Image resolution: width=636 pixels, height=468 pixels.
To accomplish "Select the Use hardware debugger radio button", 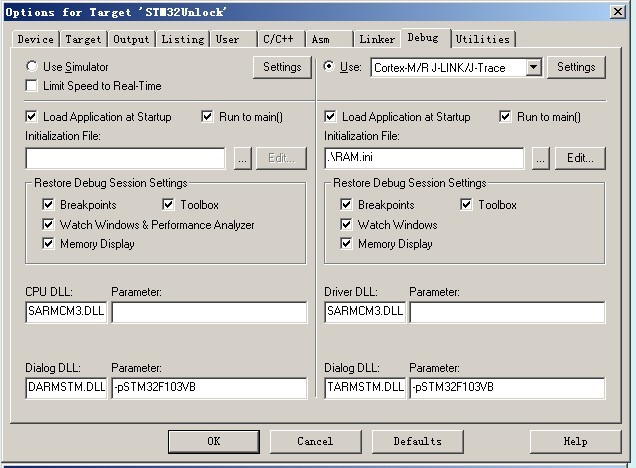I will [329, 66].
